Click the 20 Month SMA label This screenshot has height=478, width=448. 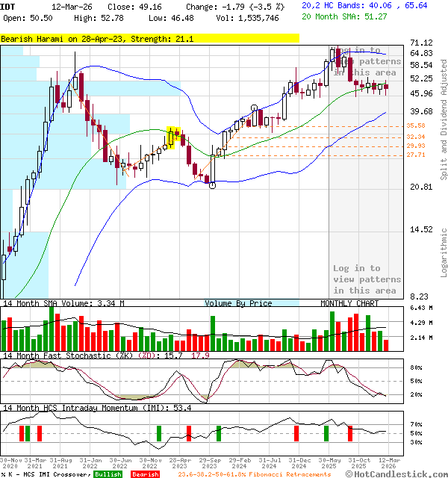[x=343, y=16]
